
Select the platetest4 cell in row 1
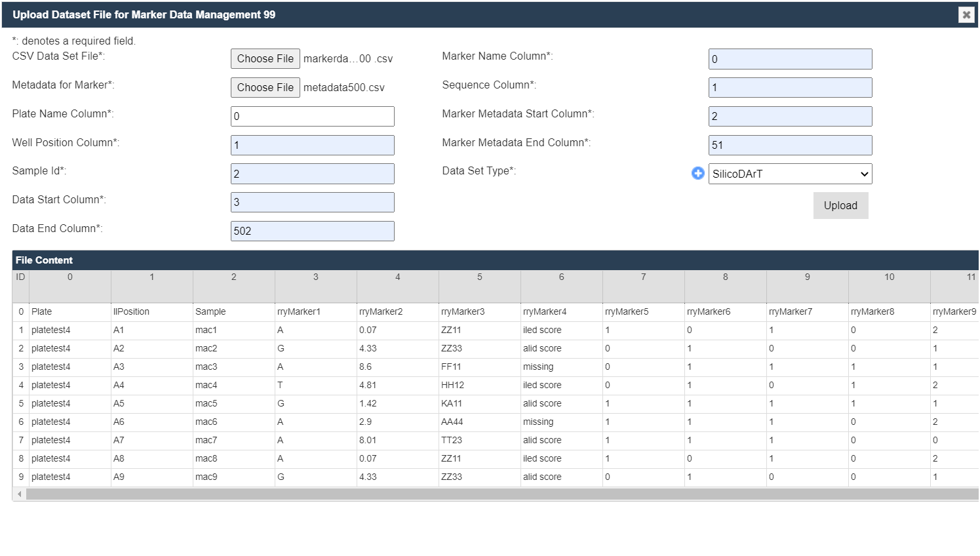click(51, 330)
